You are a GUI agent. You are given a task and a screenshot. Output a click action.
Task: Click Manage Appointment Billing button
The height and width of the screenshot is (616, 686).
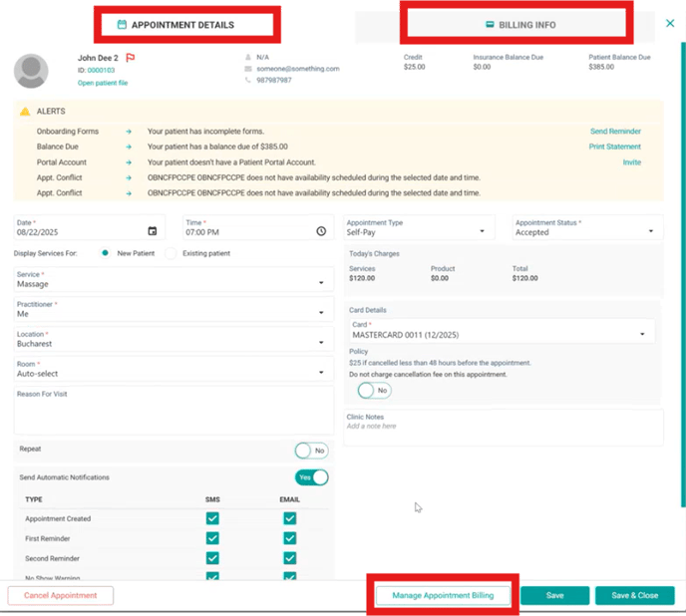pyautogui.click(x=444, y=595)
